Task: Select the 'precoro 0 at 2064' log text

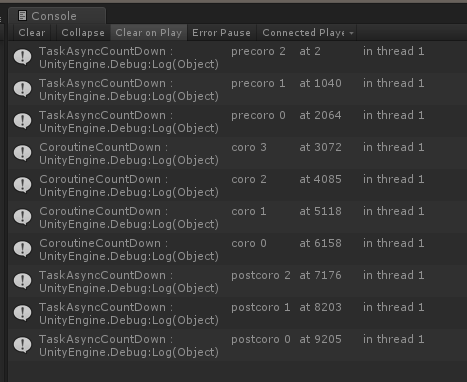Action: click(286, 115)
